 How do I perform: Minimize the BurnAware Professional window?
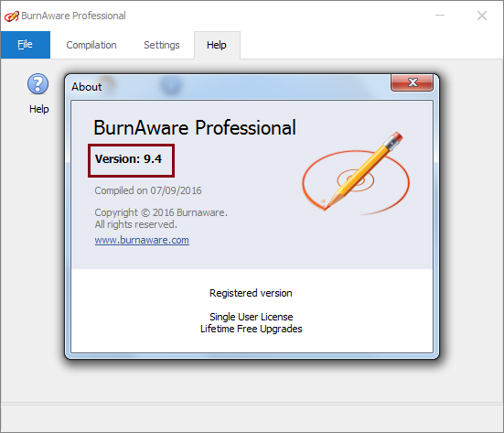[440, 16]
